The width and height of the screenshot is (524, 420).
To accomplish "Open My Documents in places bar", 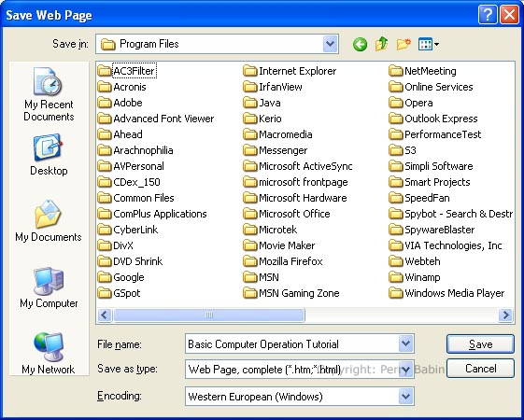I will [49, 220].
